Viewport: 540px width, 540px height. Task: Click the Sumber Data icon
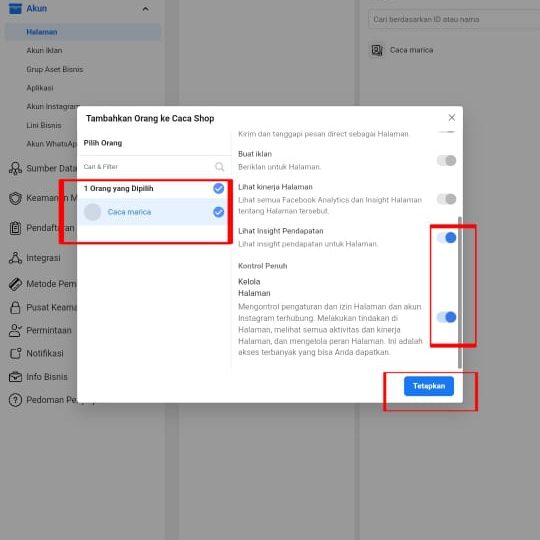coord(15,168)
